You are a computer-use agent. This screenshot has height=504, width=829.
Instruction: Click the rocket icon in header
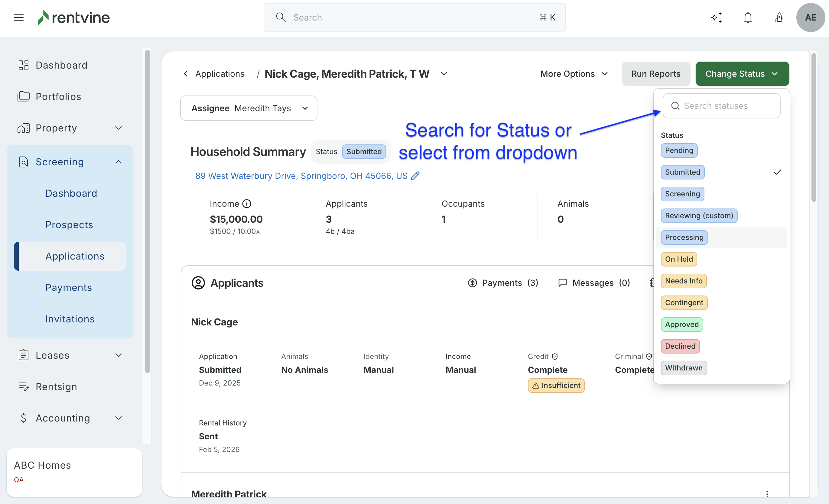pos(779,18)
